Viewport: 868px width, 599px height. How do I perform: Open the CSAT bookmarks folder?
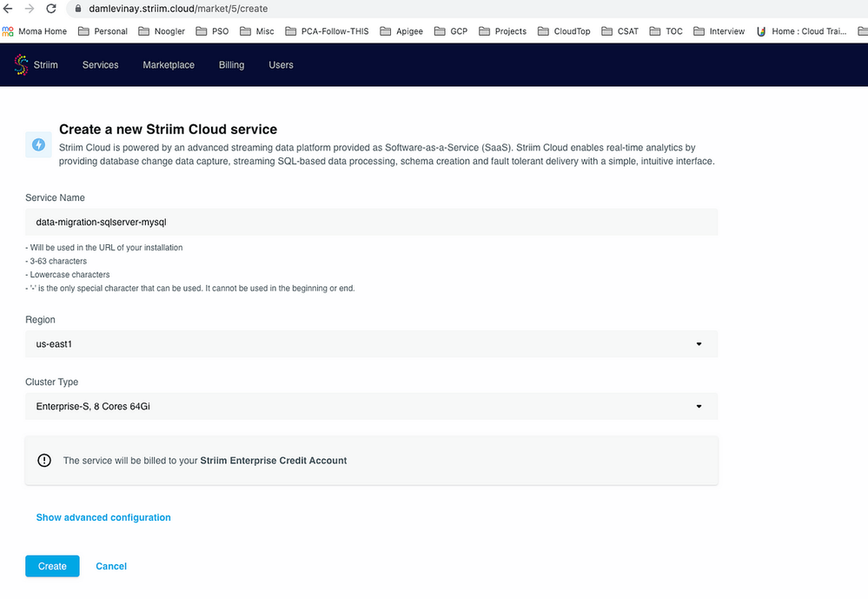620,31
